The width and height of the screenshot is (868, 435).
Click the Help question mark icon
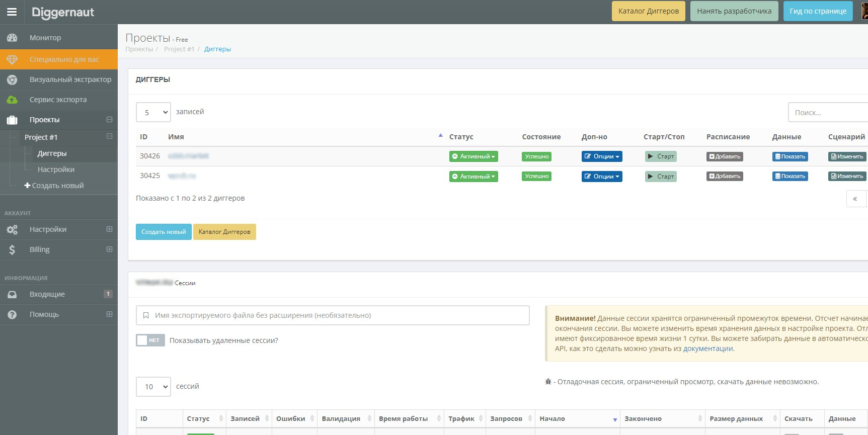pos(12,314)
